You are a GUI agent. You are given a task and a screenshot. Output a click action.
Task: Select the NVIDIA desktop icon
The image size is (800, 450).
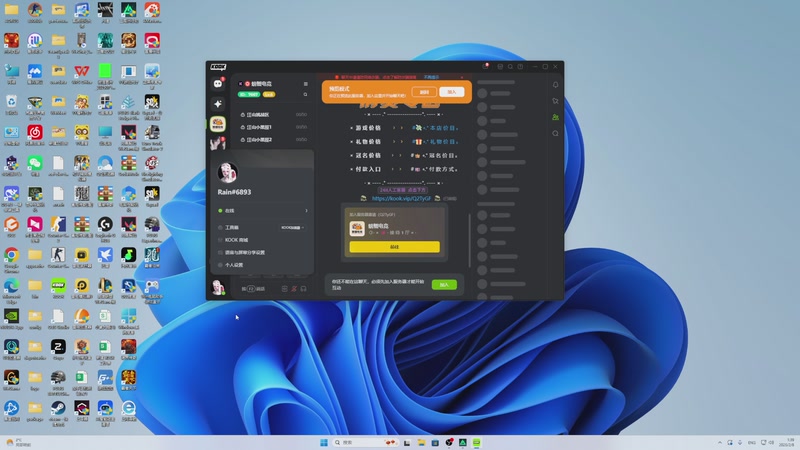coord(11,319)
